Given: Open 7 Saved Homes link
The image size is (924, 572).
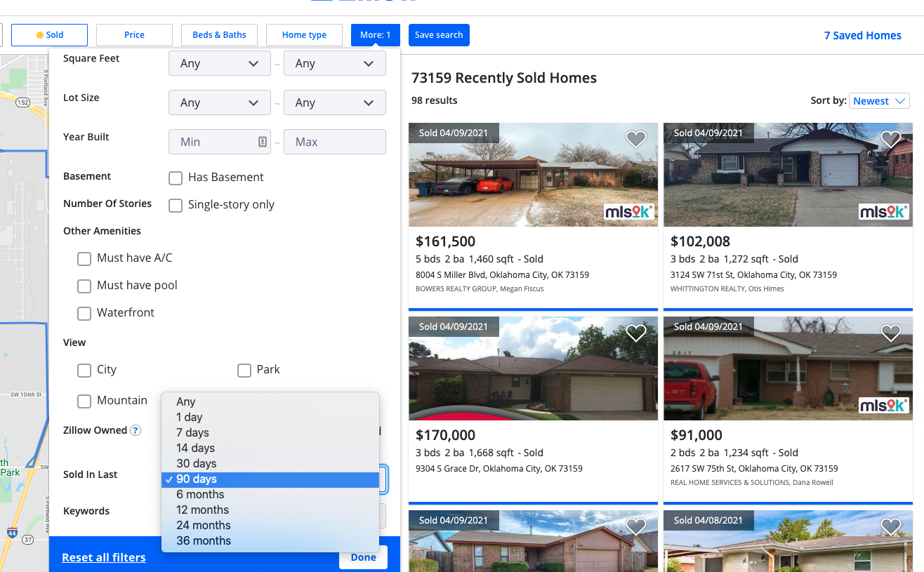Looking at the screenshot, I should click(862, 36).
